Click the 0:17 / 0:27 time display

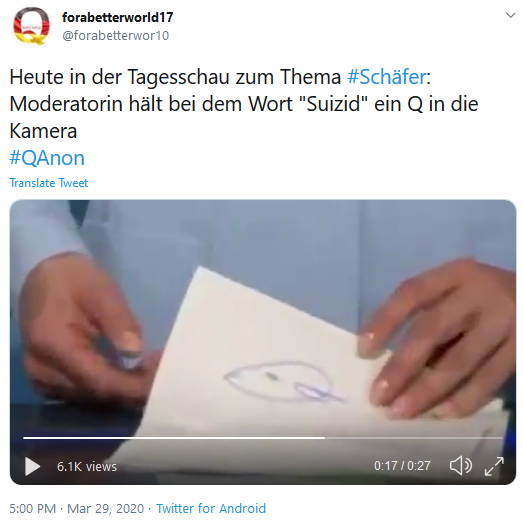(402, 466)
